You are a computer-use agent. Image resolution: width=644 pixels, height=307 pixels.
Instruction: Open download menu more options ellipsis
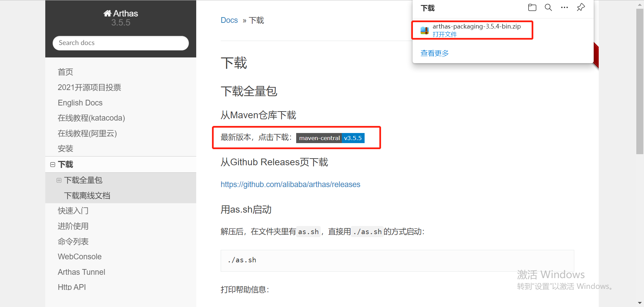point(564,7)
